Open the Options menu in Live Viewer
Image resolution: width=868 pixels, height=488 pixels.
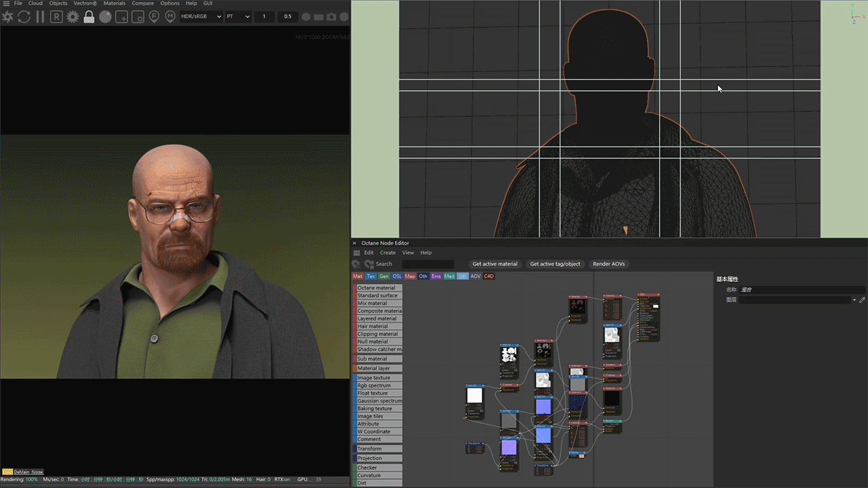point(170,3)
